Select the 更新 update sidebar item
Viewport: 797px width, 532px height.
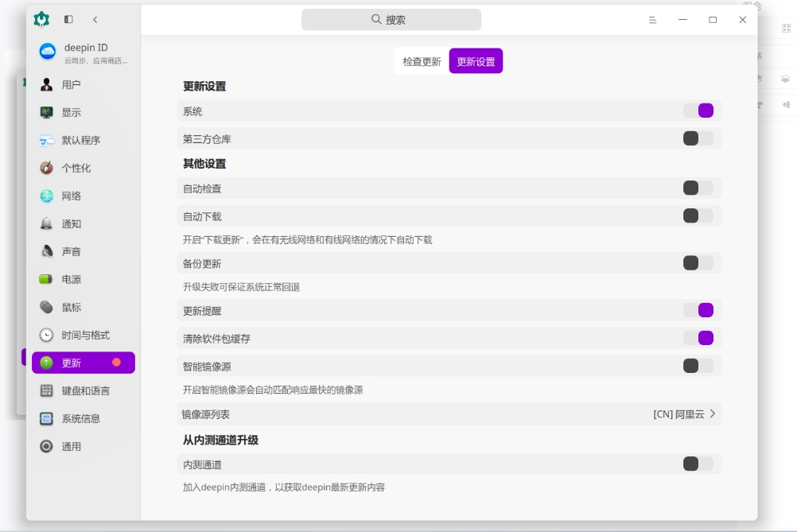click(84, 363)
